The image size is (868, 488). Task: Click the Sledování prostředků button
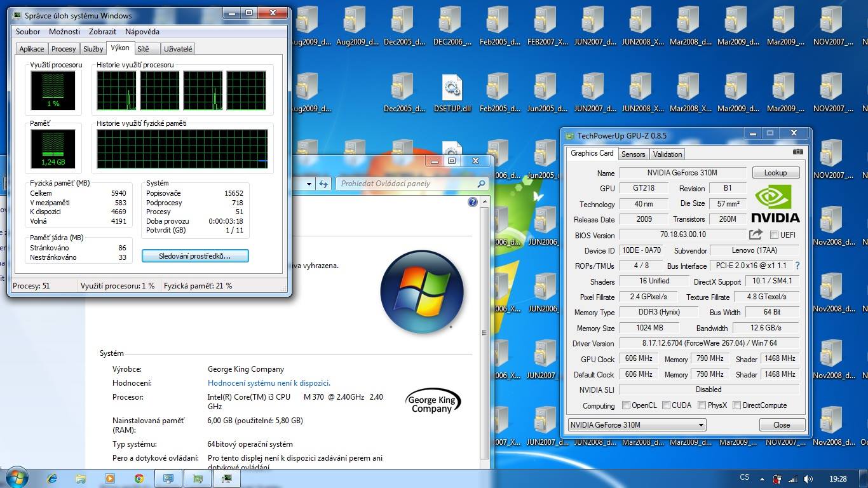194,255
